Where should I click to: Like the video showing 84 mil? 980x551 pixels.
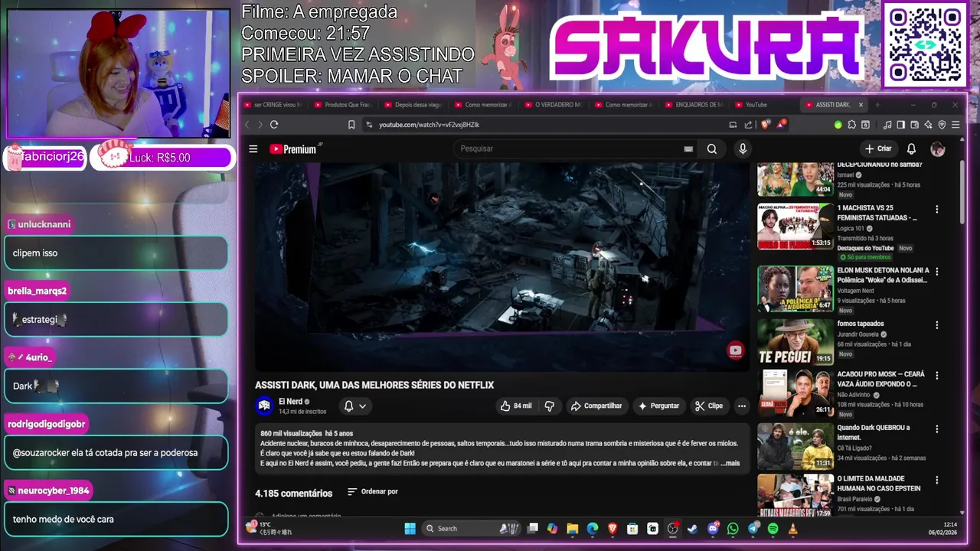517,406
